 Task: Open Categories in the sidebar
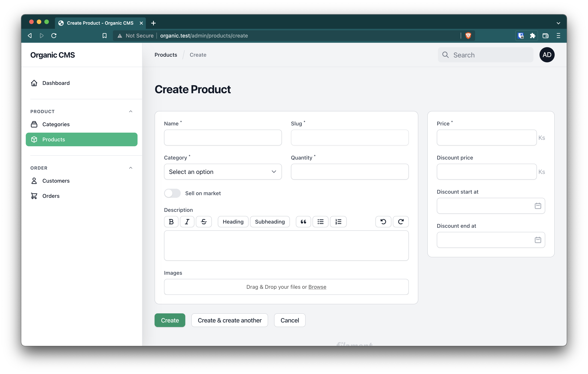[x=56, y=124]
